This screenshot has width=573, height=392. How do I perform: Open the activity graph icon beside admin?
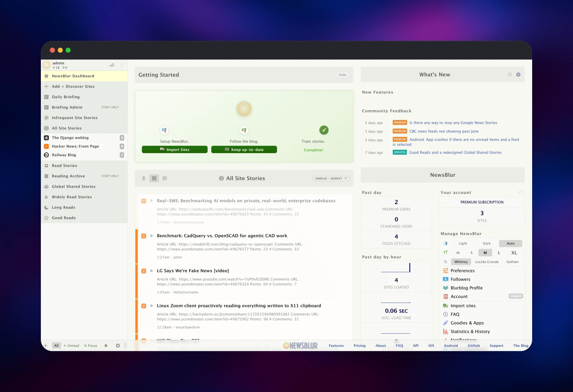(x=112, y=65)
